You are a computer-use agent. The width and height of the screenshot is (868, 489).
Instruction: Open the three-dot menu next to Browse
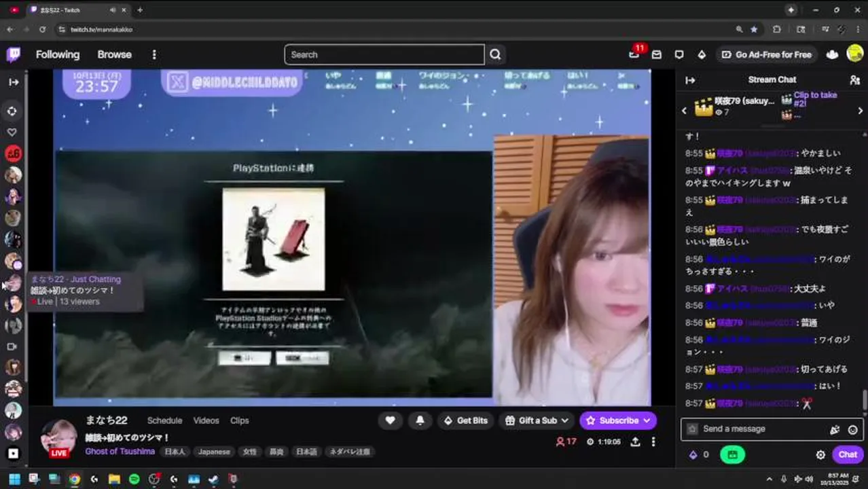(x=154, y=54)
